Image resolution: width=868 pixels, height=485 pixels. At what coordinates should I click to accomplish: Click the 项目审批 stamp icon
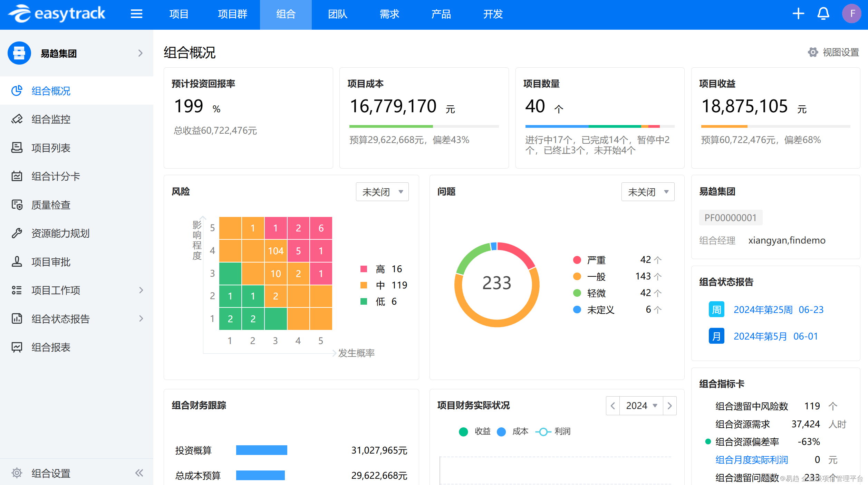click(17, 262)
